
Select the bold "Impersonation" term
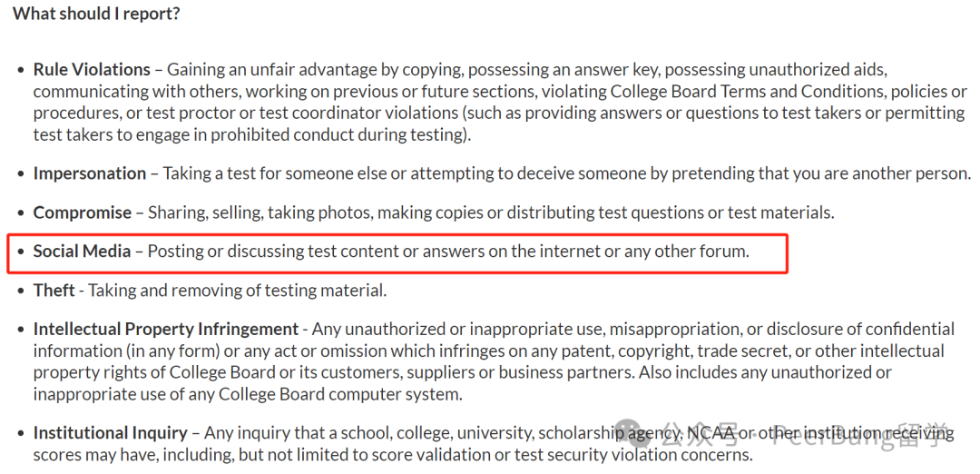(89, 173)
